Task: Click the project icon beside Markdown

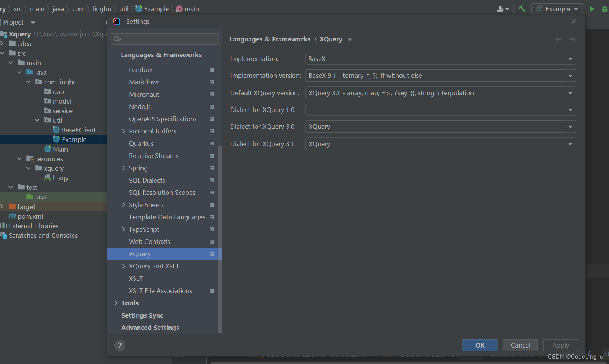Action: pos(211,82)
